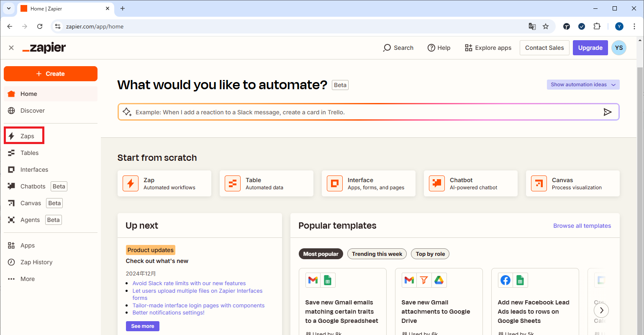
Task: Open Zap History in the sidebar
Action: click(x=36, y=262)
